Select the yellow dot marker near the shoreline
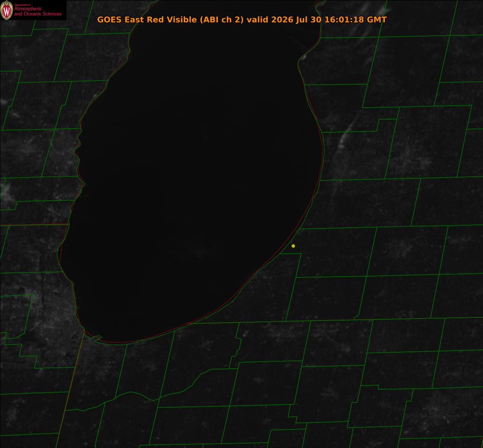Viewport: 483px width, 448px height. coord(293,246)
